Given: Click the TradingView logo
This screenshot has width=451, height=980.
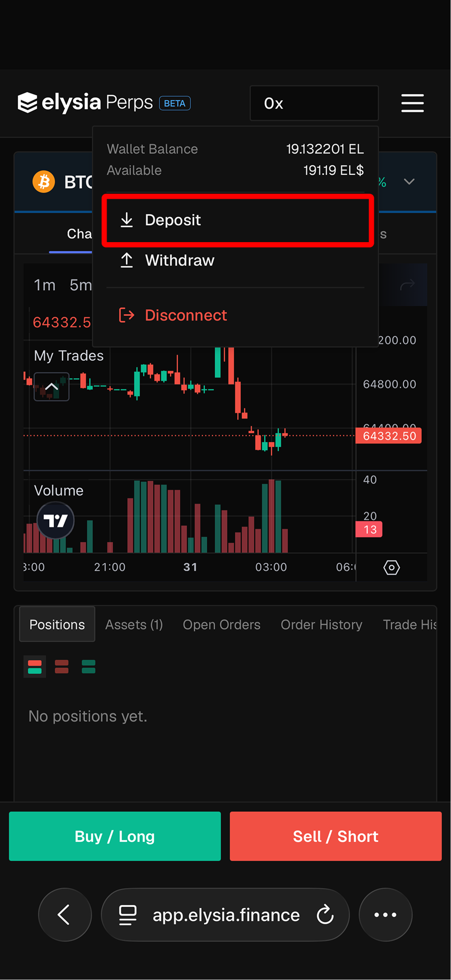Looking at the screenshot, I should 56,521.
